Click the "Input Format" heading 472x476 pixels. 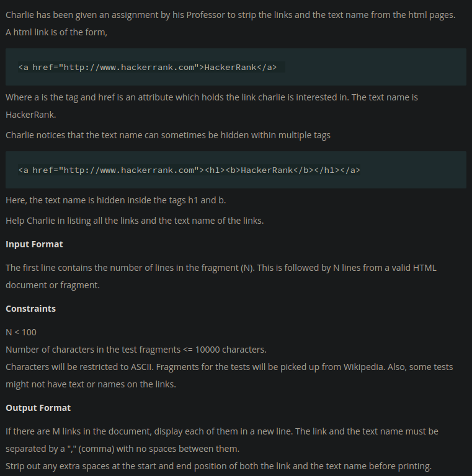pyautogui.click(x=34, y=244)
